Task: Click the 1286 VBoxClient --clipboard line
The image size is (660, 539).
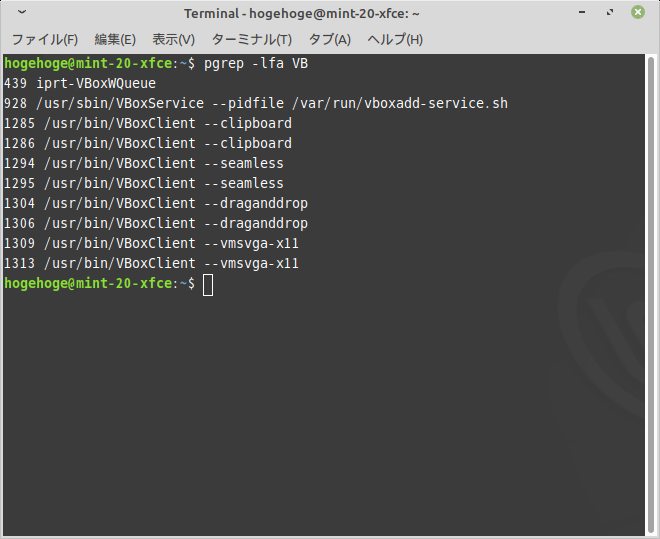Action: pos(148,143)
